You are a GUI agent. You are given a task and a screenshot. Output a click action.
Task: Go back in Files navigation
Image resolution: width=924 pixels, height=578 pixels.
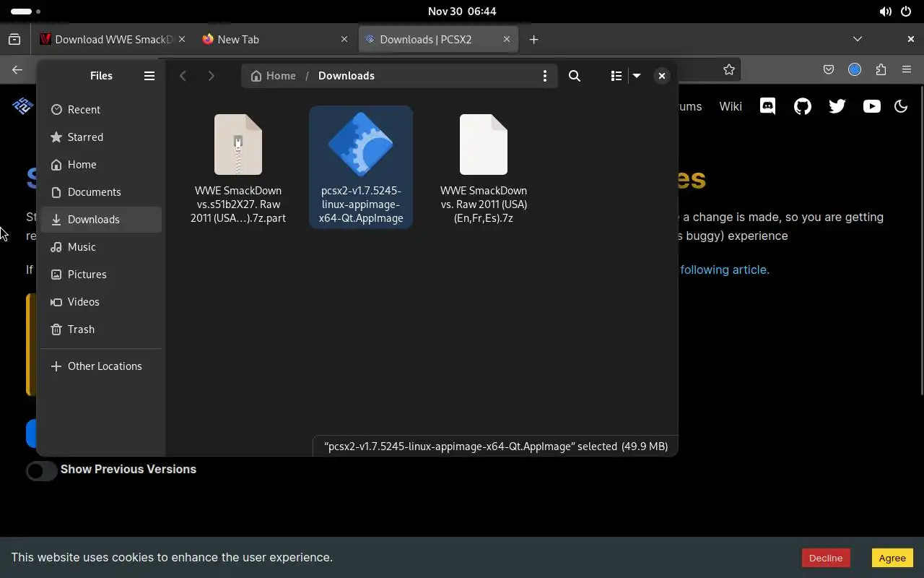pos(183,76)
